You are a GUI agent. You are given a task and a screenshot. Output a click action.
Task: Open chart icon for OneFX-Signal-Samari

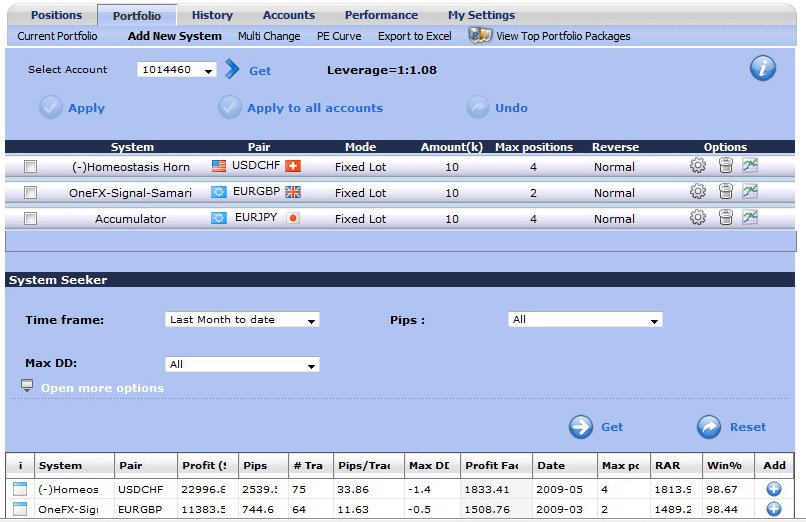coord(750,191)
